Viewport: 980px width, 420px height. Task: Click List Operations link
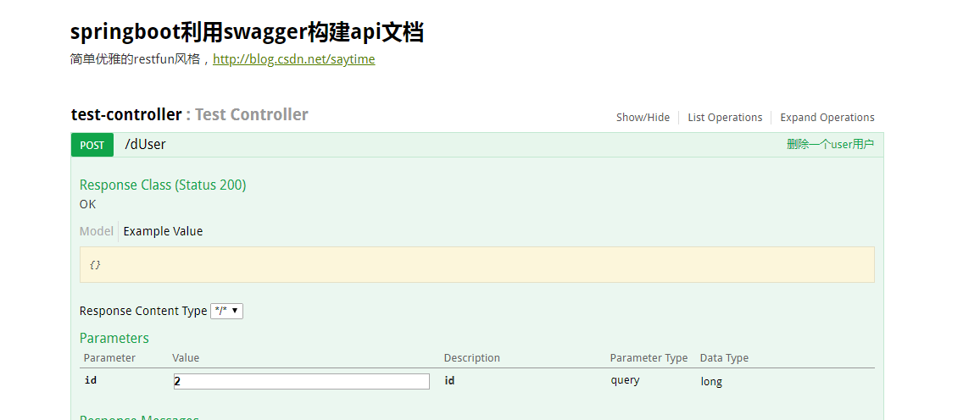[x=725, y=118]
